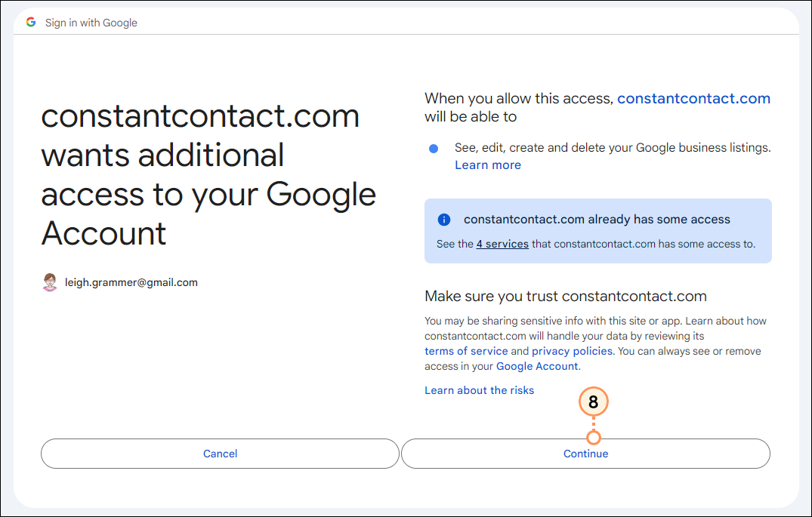Click the Sign in with Google title
Viewport: 812px width, 517px height.
point(91,23)
